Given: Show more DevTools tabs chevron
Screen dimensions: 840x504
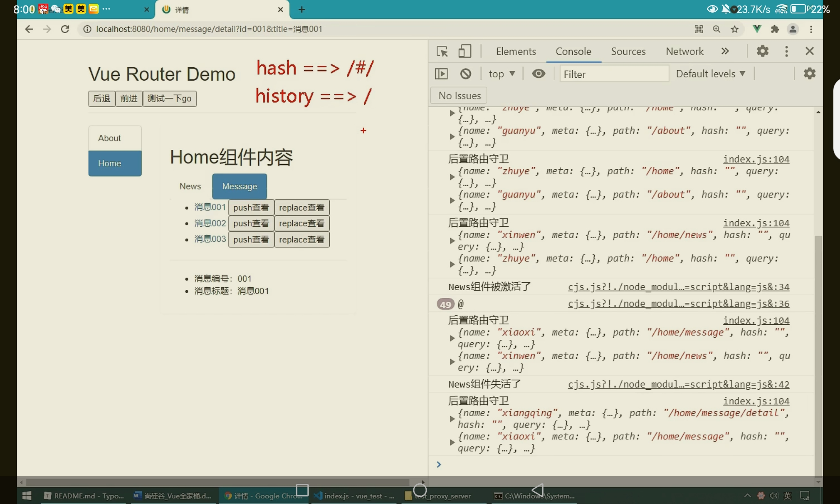Looking at the screenshot, I should click(x=725, y=51).
